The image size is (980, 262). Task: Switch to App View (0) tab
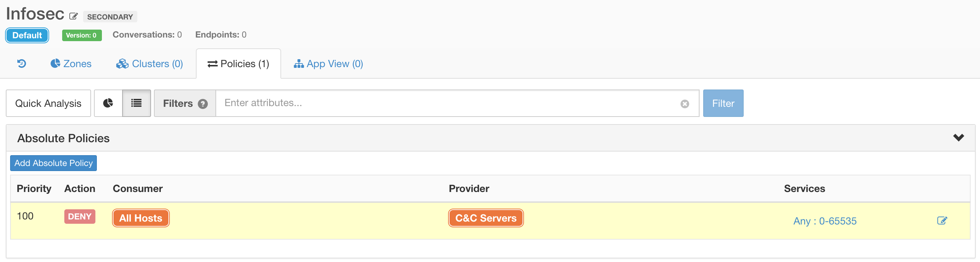(x=328, y=64)
